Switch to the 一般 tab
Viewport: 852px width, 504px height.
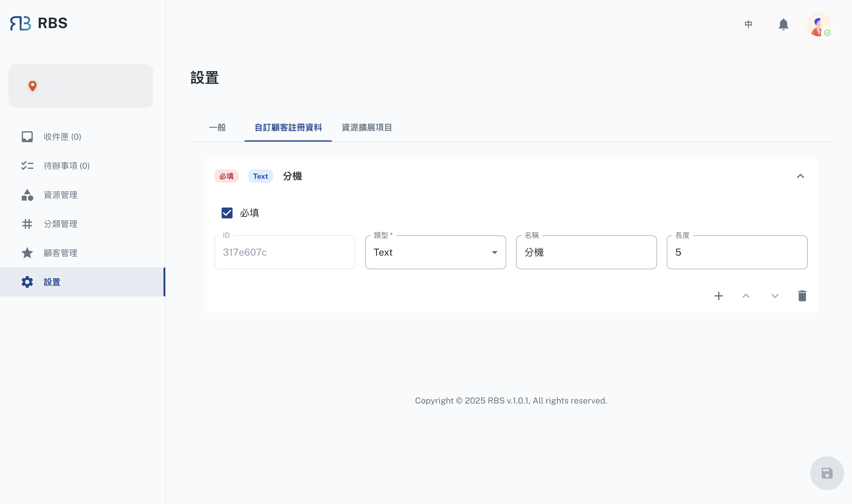click(217, 127)
